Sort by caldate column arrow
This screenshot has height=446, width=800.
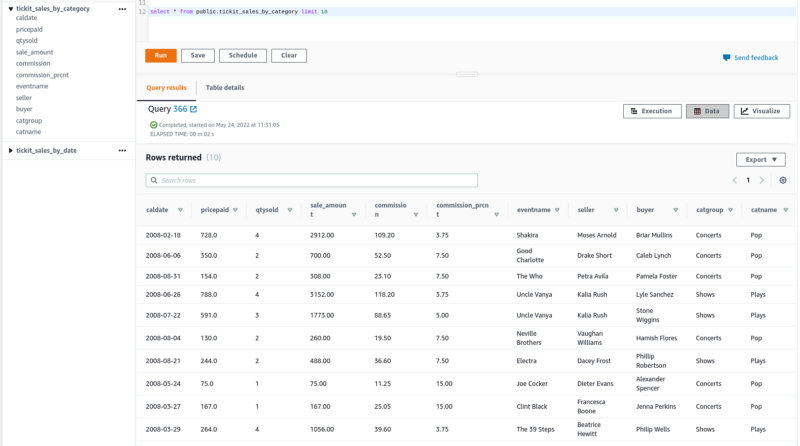tap(180, 210)
